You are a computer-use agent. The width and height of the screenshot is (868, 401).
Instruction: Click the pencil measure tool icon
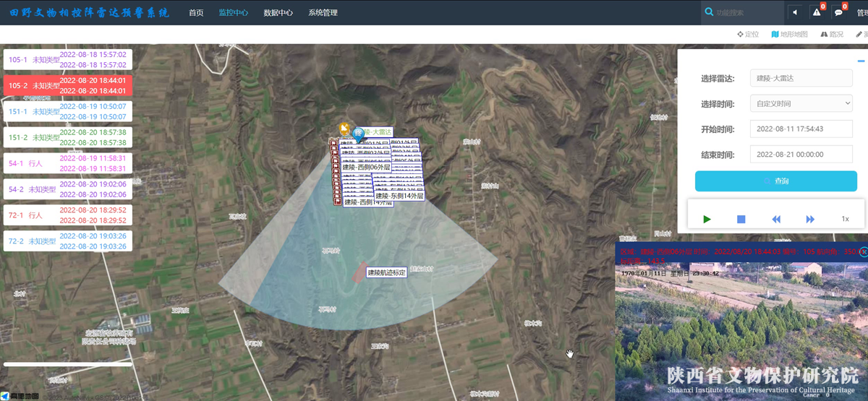pos(859,34)
